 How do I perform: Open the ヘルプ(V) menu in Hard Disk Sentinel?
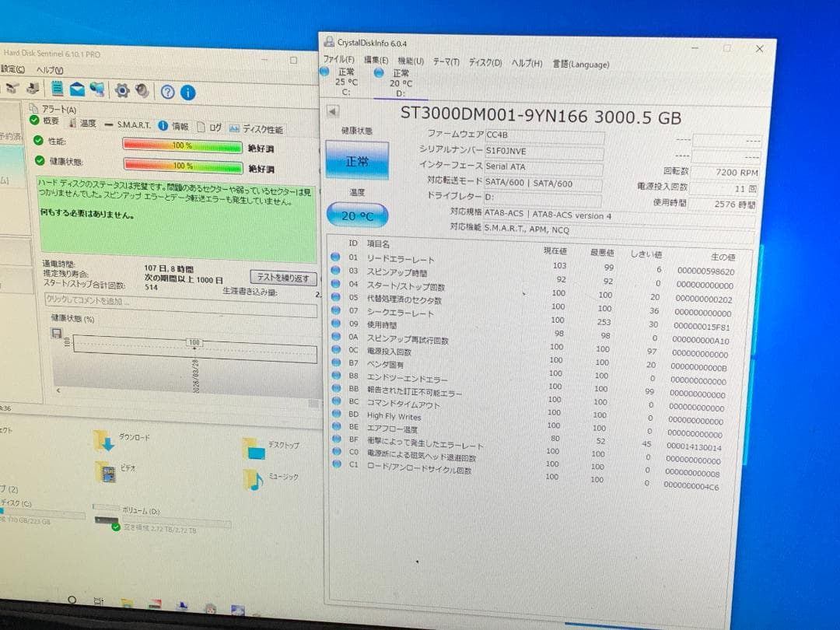tap(49, 70)
